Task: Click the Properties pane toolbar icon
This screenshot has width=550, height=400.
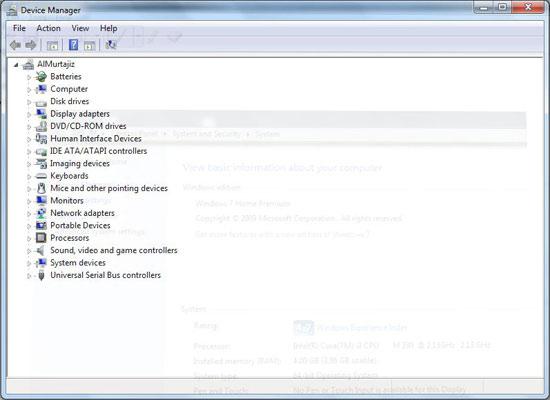Action: click(x=90, y=45)
